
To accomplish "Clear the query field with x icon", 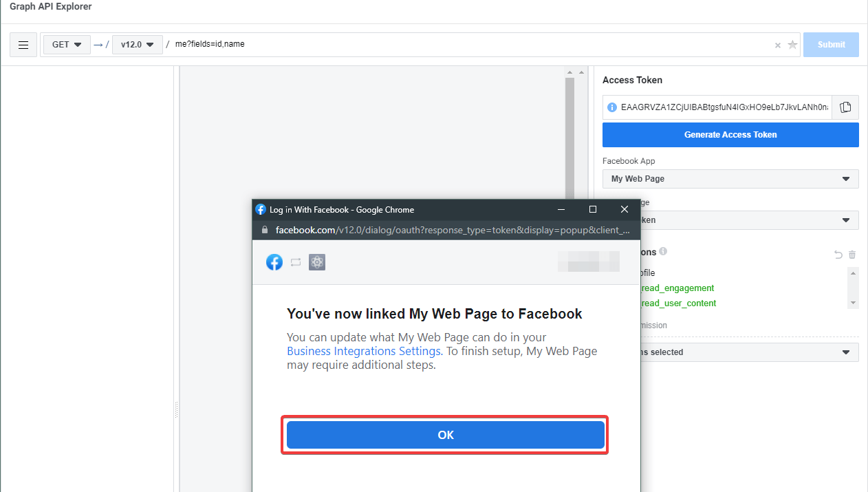I will 778,45.
